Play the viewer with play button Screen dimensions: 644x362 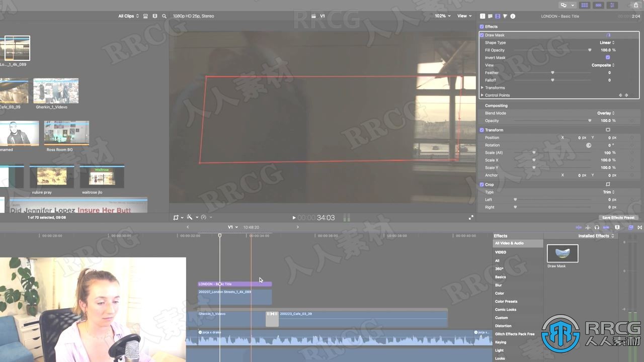294,218
